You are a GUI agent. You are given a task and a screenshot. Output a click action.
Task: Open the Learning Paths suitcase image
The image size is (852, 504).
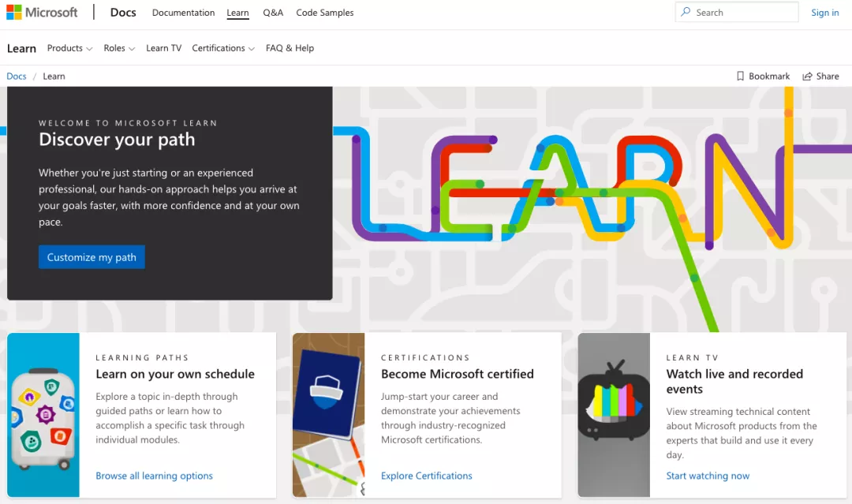click(43, 415)
